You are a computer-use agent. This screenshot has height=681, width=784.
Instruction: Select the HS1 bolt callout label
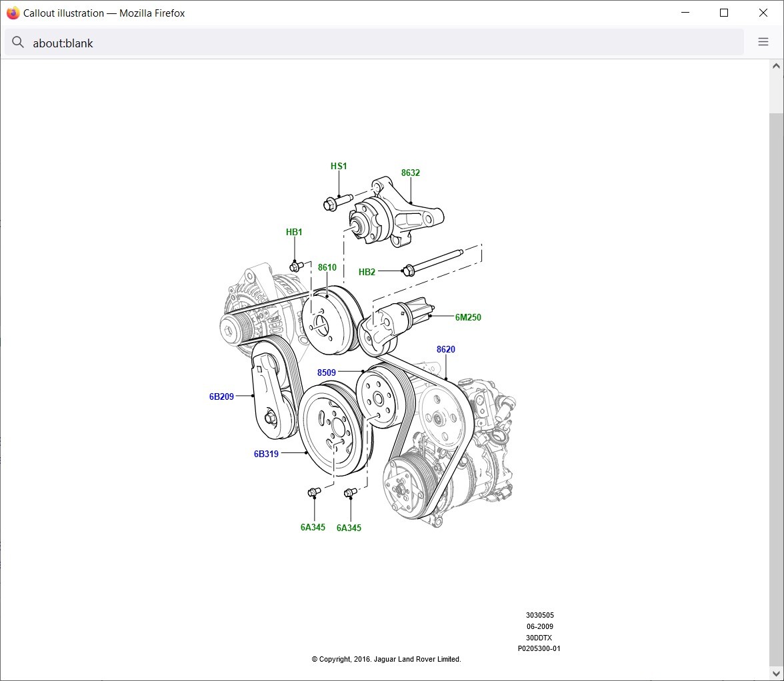click(x=338, y=166)
